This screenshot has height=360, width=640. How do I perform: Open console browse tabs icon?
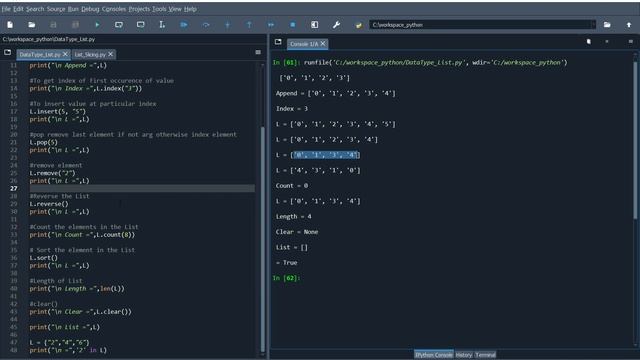[278, 42]
